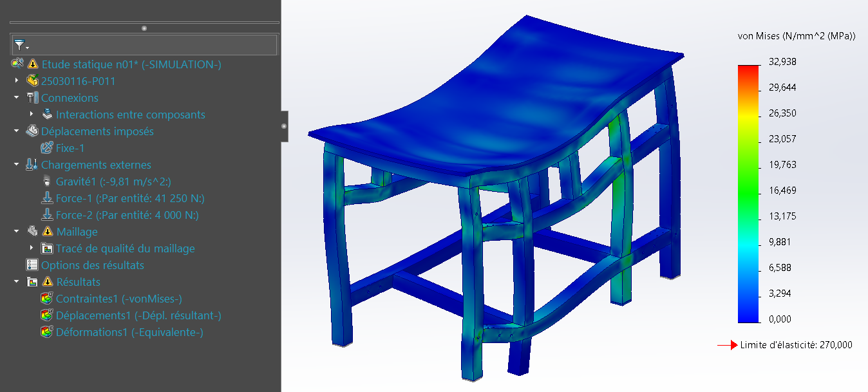Click the Gravité1 load icon

pyautogui.click(x=47, y=182)
